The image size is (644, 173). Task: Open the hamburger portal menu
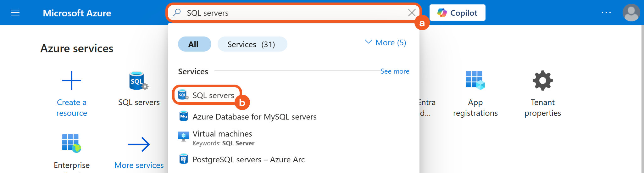click(15, 13)
